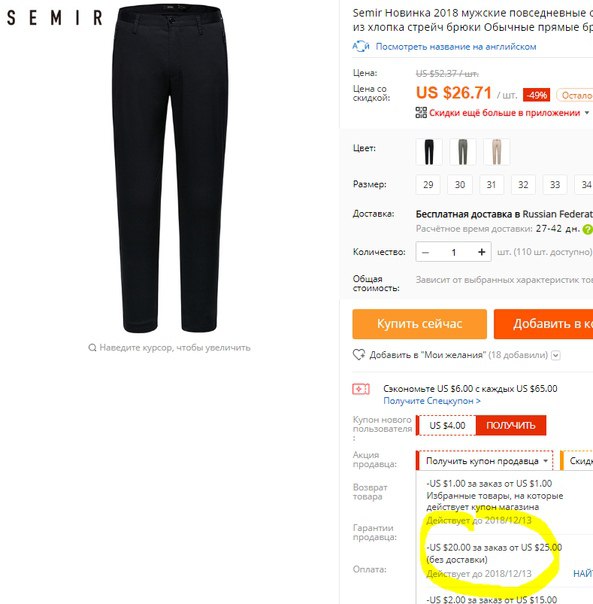Select the gray trousers color swatch
This screenshot has height=604, width=593.
[x=463, y=152]
